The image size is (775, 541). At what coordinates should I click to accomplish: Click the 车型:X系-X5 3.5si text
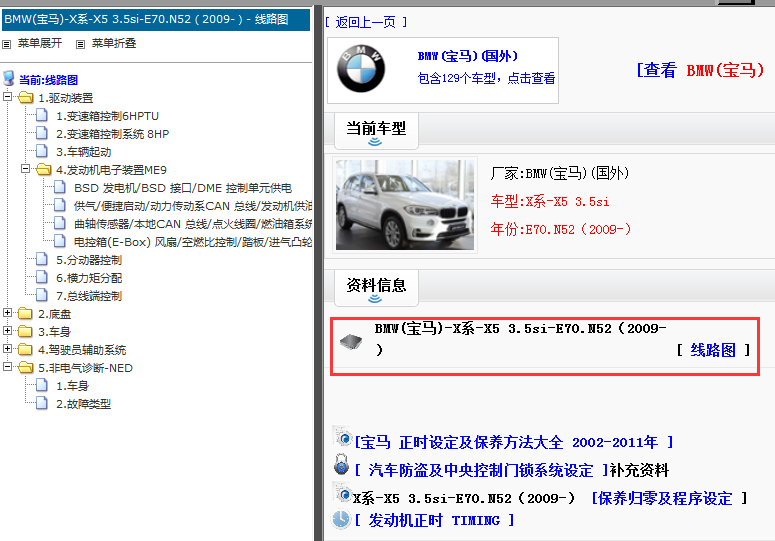(550, 202)
